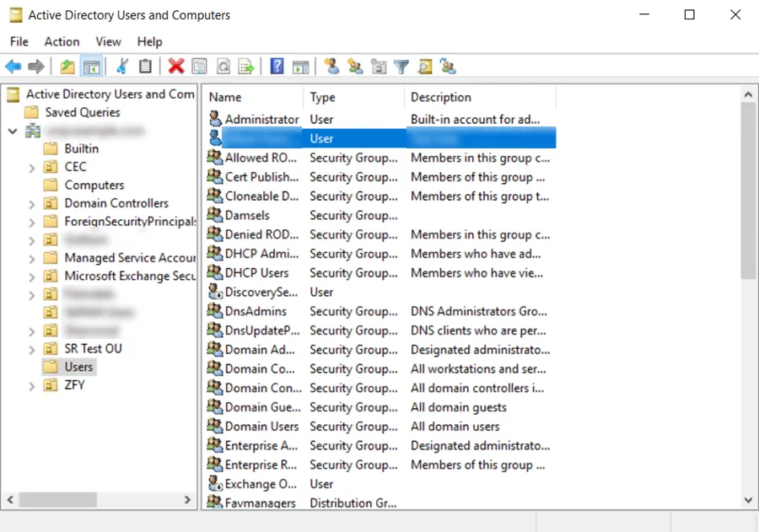Expand Microsoft Exchange Security node
The height and width of the screenshot is (532, 759).
31,277
